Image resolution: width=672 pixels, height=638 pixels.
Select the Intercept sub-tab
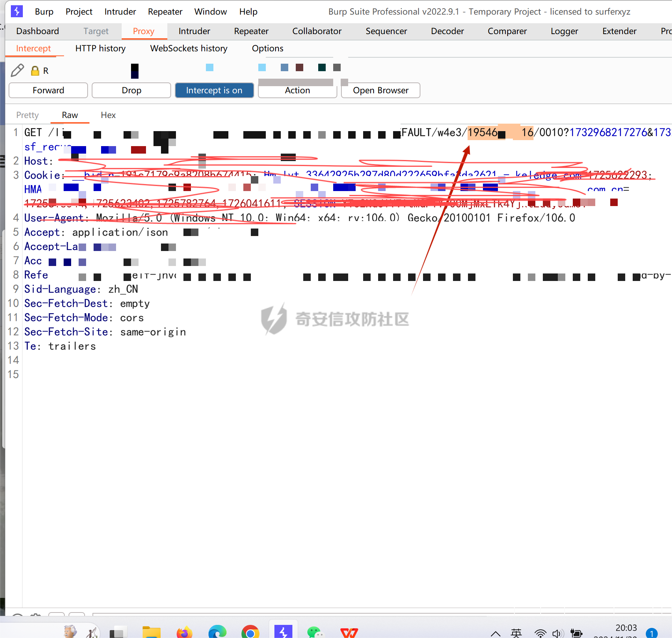point(33,48)
